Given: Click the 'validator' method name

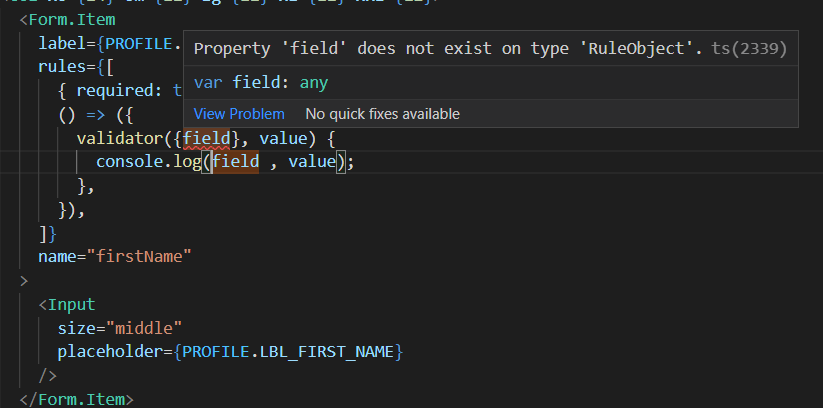Looking at the screenshot, I should 120,139.
